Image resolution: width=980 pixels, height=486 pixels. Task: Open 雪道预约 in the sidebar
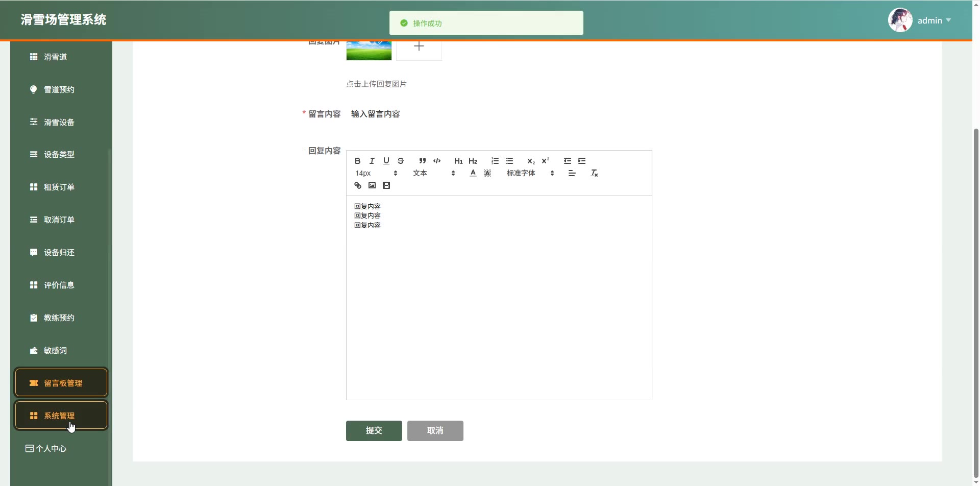tap(61, 89)
